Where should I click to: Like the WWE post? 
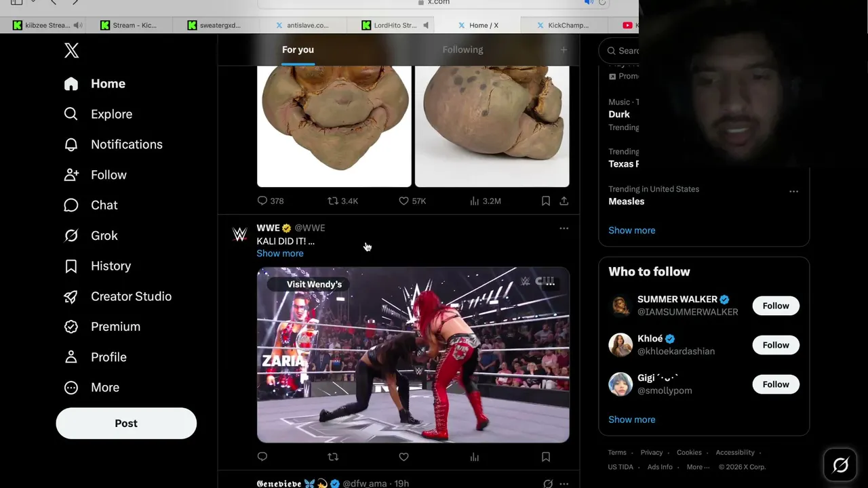click(x=403, y=457)
